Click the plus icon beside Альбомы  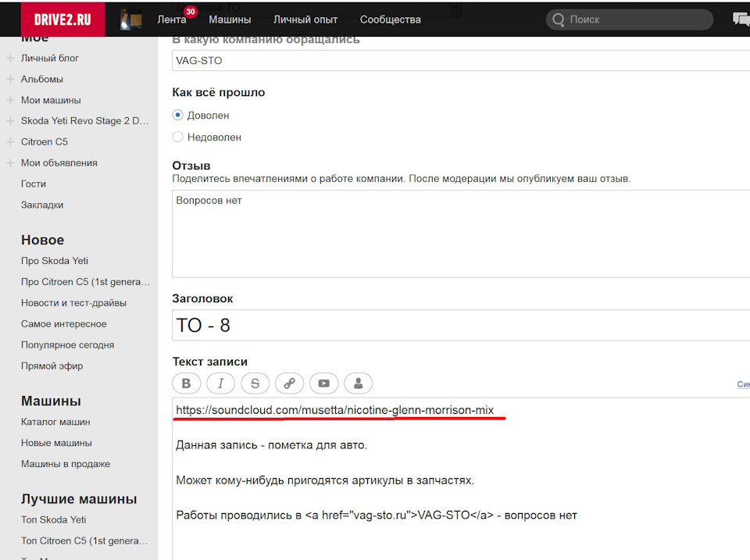pos(10,79)
